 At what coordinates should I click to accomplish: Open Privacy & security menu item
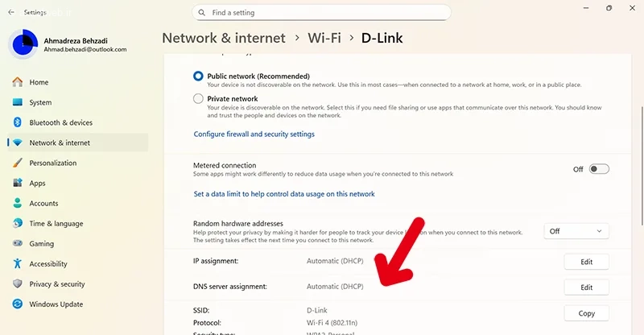pyautogui.click(x=56, y=284)
